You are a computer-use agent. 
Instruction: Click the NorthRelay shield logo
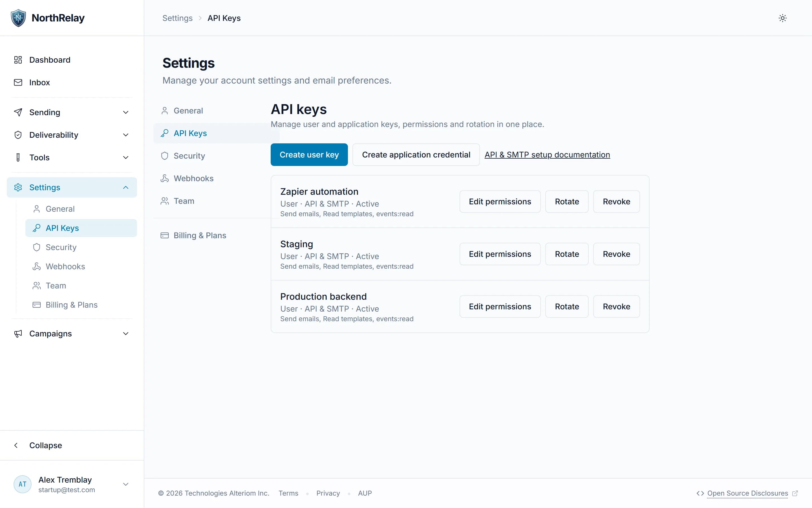[x=18, y=18]
